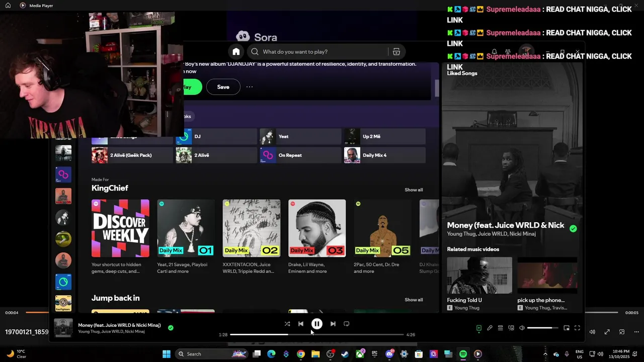The image size is (644, 362).
Task: Open Media Player more options ellipsis
Action: (x=636, y=332)
